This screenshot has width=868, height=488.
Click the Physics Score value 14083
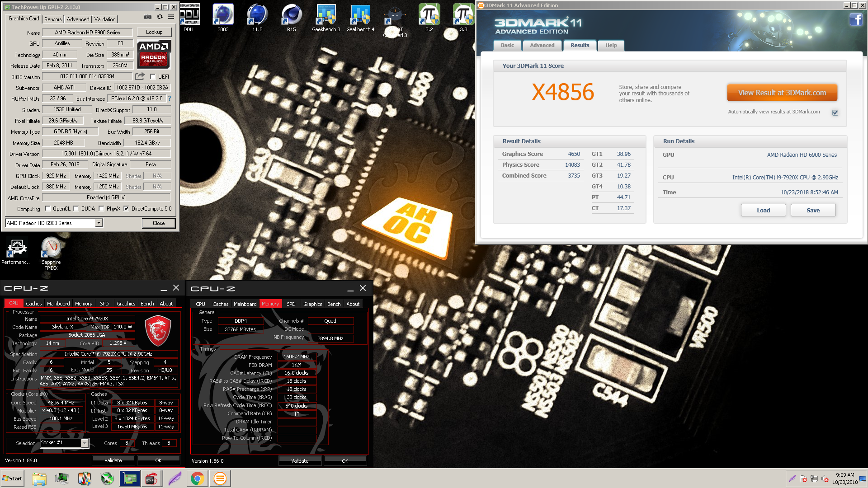pos(572,165)
